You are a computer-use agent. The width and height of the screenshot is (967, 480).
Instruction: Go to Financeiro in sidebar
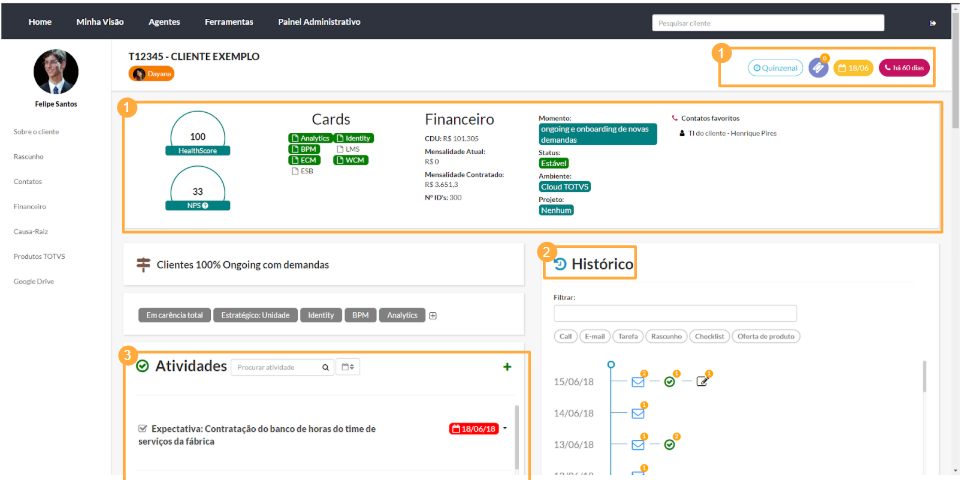(30, 207)
